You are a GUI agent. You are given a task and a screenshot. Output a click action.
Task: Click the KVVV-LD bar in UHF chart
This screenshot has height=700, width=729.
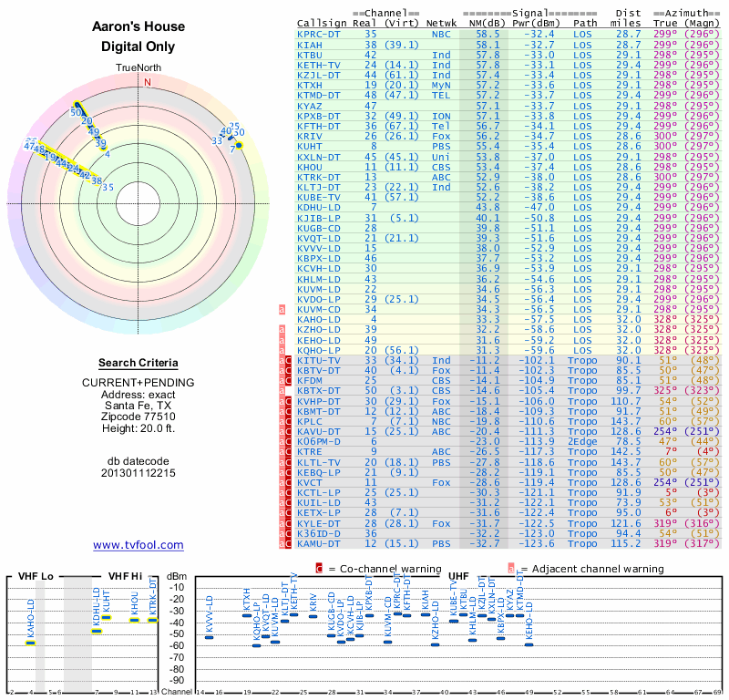click(x=210, y=637)
